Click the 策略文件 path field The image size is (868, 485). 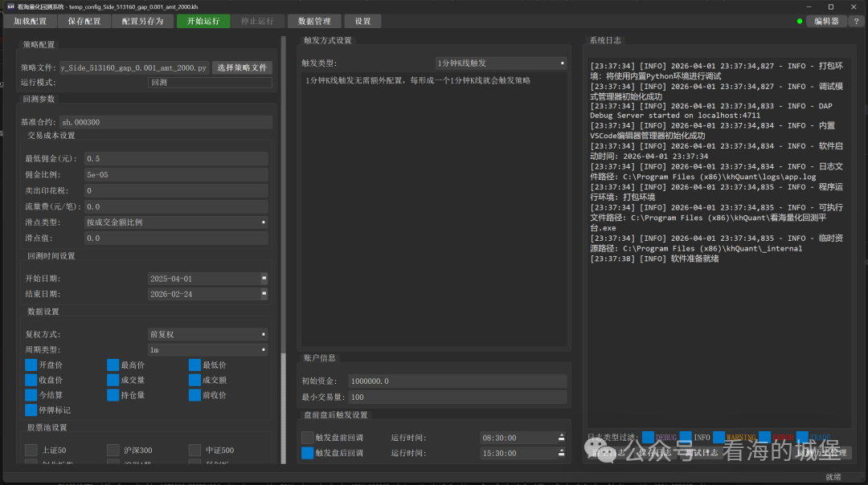[x=134, y=67]
